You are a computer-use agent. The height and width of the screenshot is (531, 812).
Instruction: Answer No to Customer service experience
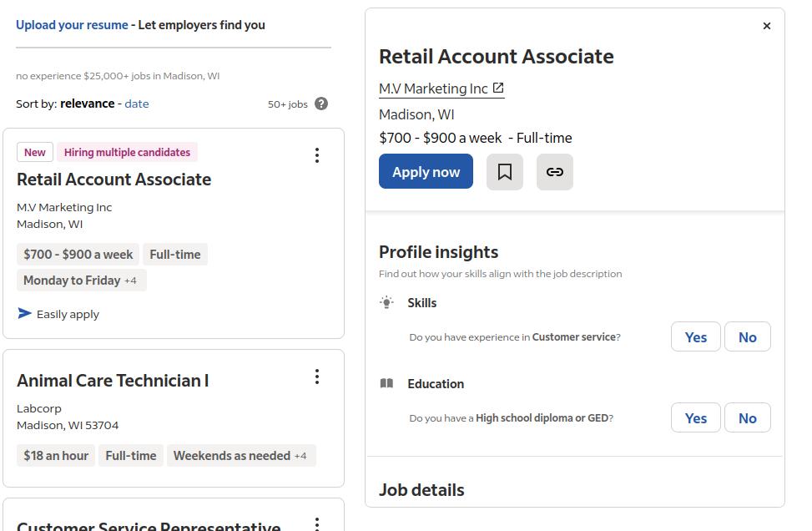747,336
